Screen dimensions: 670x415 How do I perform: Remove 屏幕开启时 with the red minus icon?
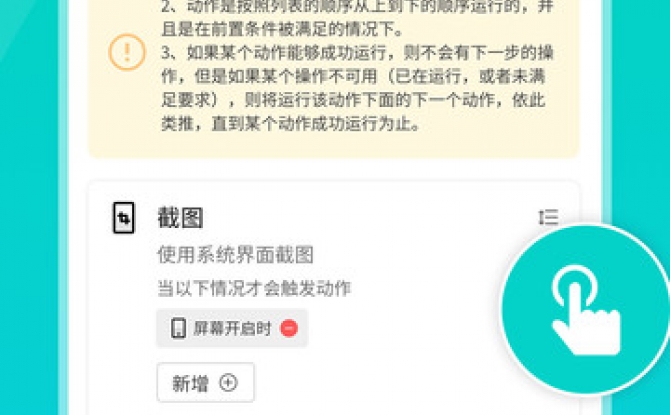tap(289, 328)
